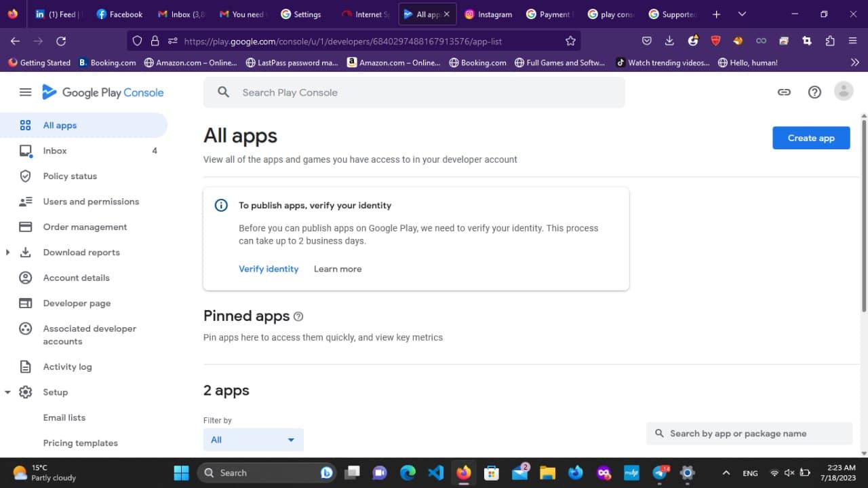Open Firefox application menu
868x488 pixels.
[853, 41]
